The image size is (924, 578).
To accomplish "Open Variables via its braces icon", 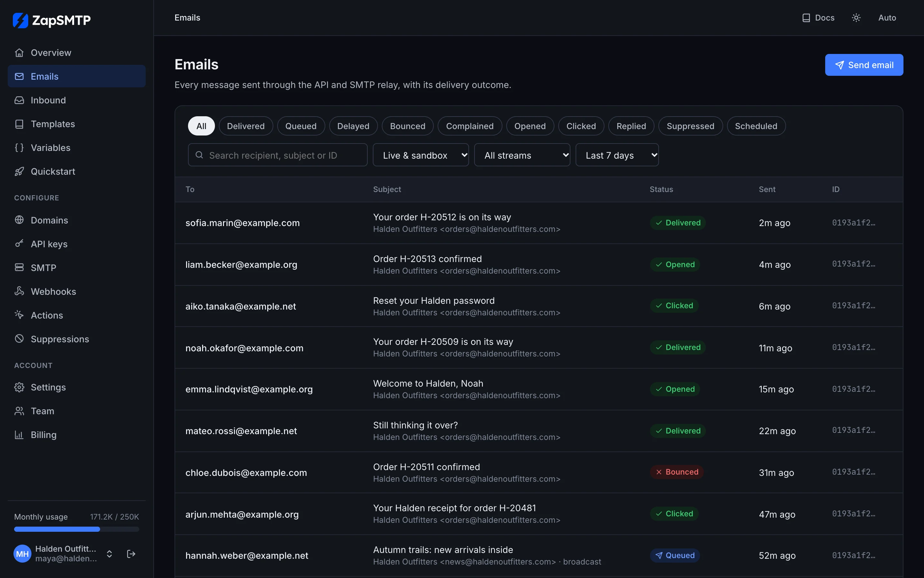I will pyautogui.click(x=19, y=148).
